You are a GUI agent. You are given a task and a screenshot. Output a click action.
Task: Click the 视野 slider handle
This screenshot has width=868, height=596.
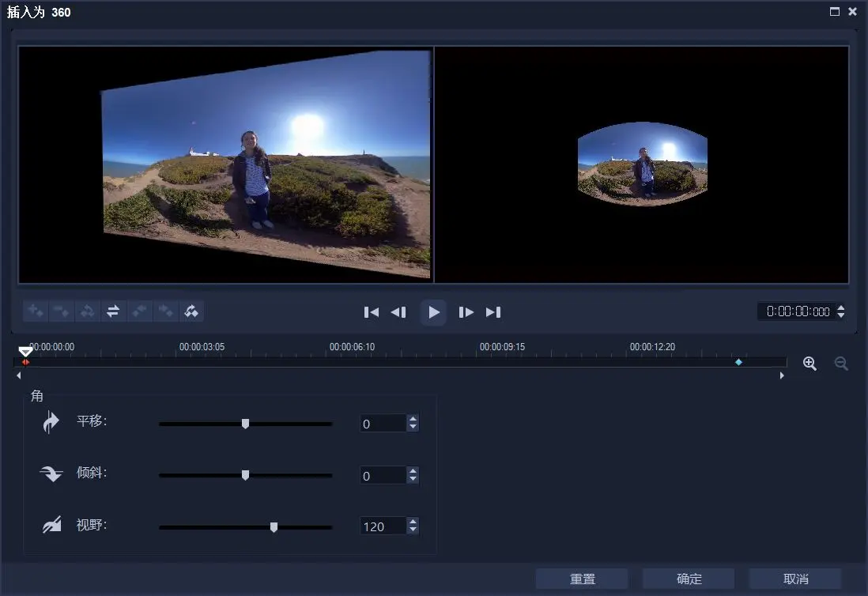[x=274, y=527]
